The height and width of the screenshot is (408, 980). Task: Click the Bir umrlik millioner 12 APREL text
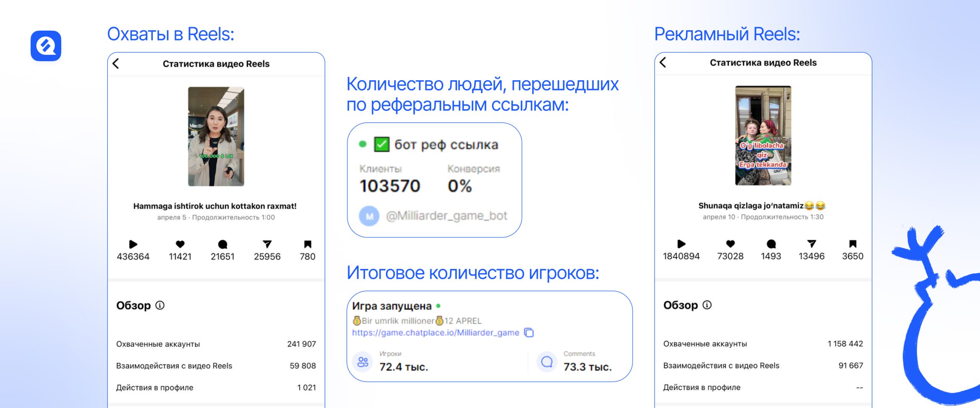click(x=417, y=321)
